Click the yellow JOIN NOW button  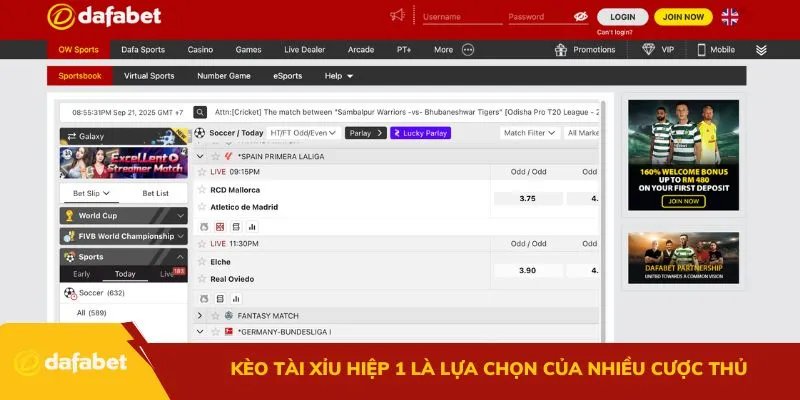pos(684,17)
